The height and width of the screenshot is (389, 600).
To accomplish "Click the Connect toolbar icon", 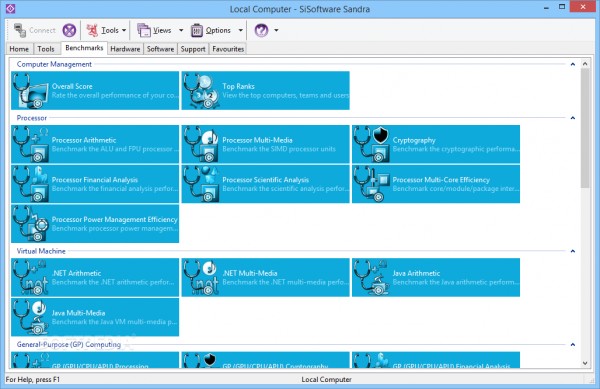I will 20,30.
